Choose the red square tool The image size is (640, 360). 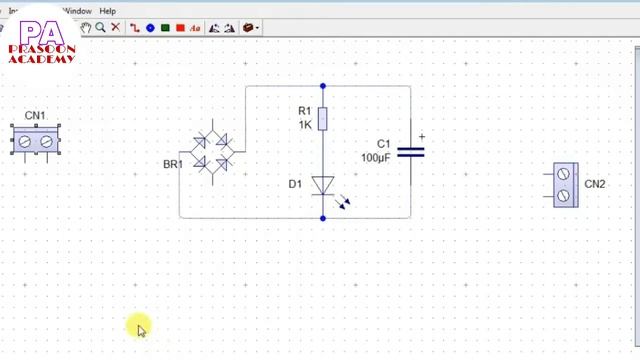tap(180, 28)
